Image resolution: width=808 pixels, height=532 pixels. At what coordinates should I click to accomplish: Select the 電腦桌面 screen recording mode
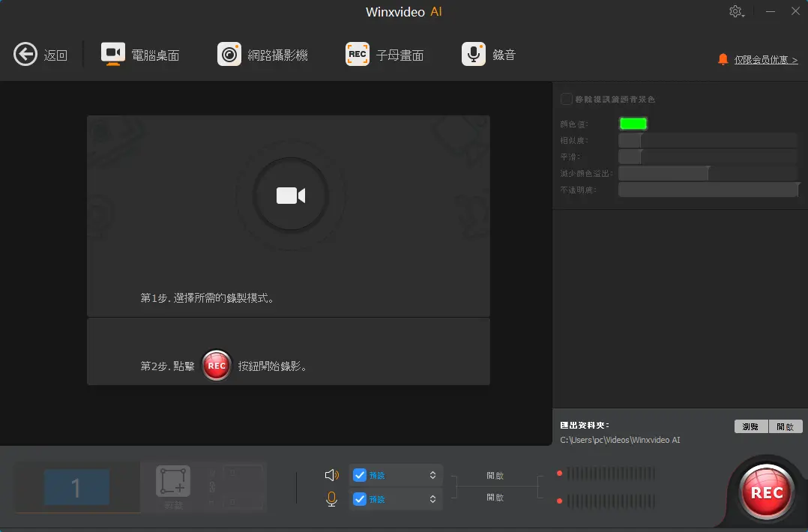coord(139,53)
